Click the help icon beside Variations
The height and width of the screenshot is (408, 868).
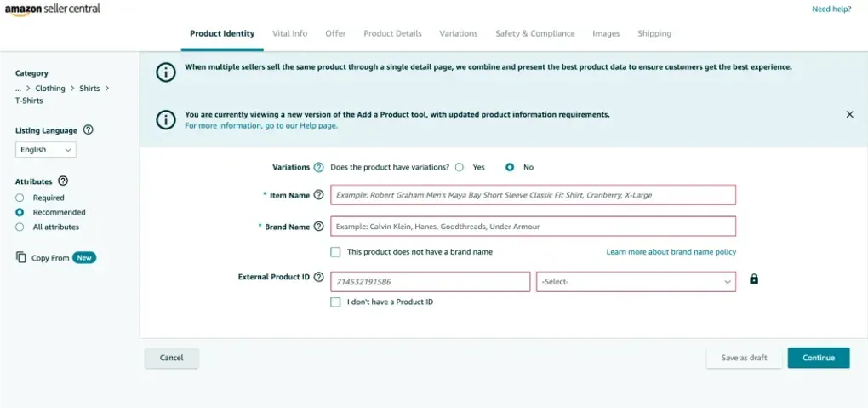[319, 168]
